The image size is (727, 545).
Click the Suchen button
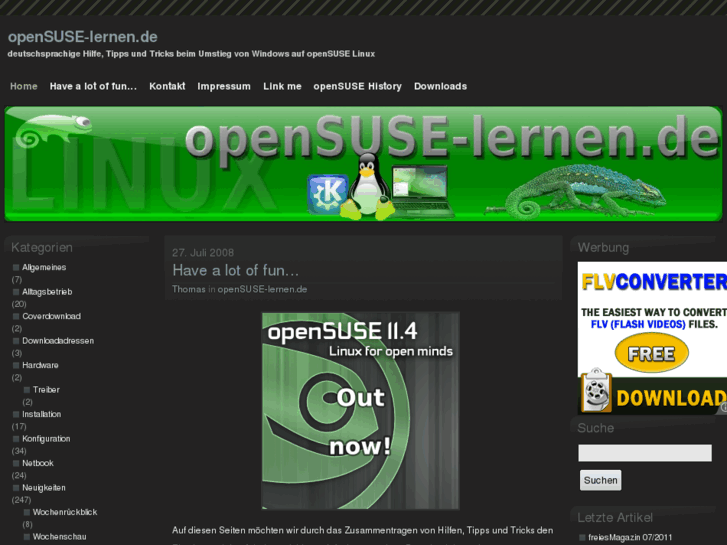600,480
